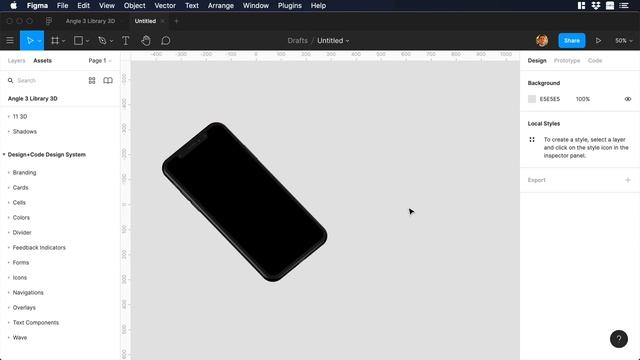Edit the background opacity 100% value
Screen dimensions: 640x360
583,99
